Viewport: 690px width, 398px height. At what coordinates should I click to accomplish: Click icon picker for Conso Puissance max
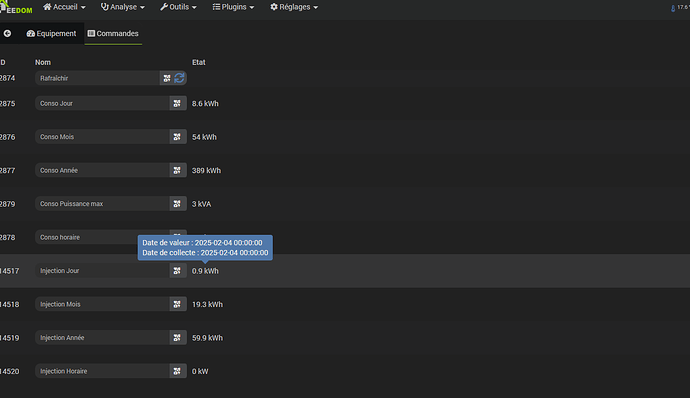point(177,204)
